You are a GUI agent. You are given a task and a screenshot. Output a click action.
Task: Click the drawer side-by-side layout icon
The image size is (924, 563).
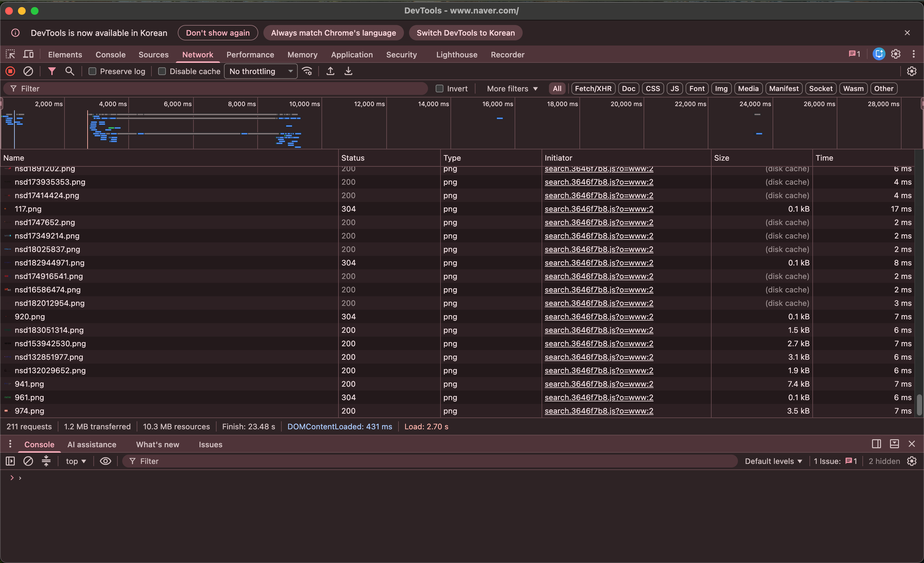[877, 444]
